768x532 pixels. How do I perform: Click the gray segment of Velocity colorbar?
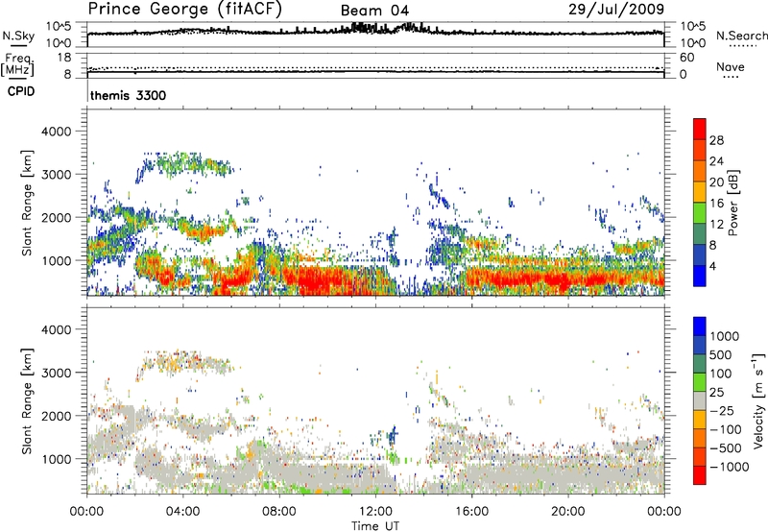click(x=700, y=400)
